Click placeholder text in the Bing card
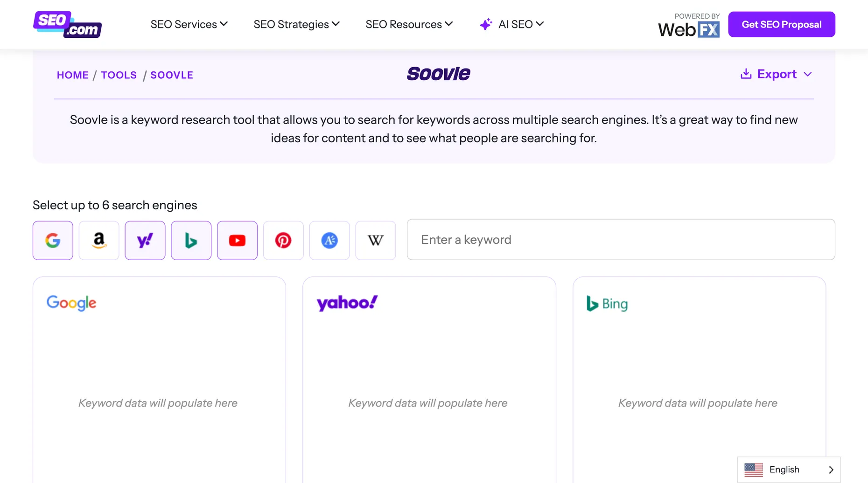868x483 pixels. coord(698,403)
